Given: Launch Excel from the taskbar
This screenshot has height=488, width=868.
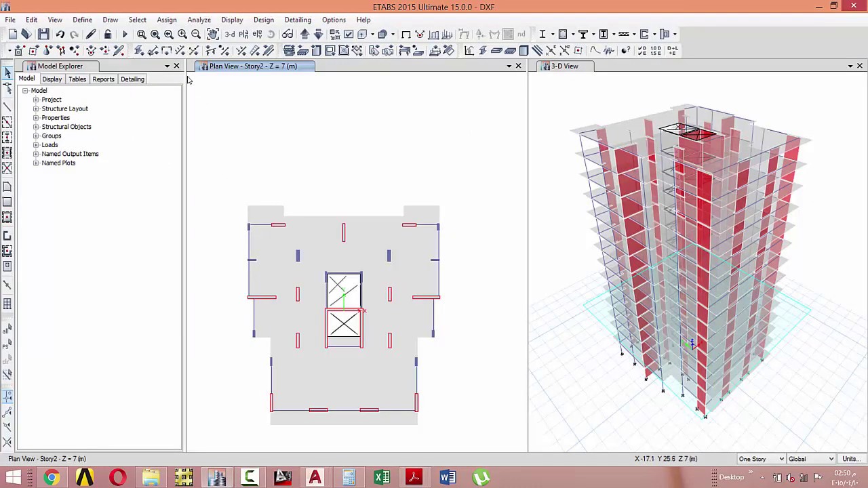Looking at the screenshot, I should 382,477.
